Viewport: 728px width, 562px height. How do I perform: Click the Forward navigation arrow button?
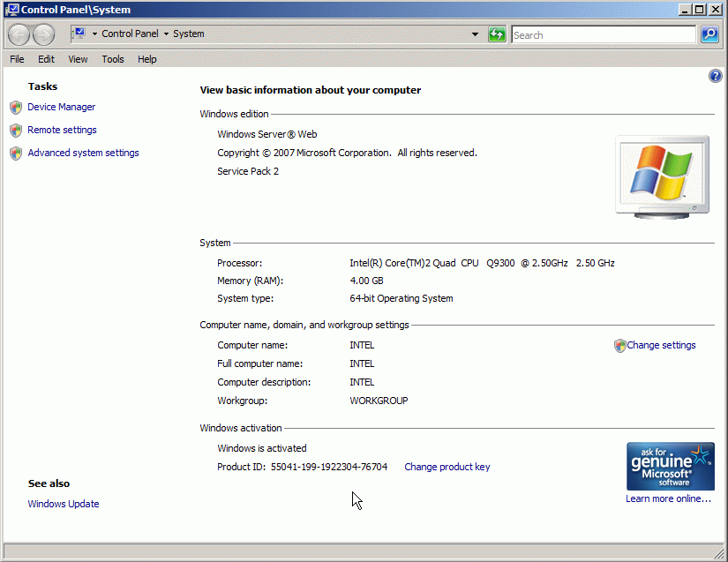tap(44, 34)
